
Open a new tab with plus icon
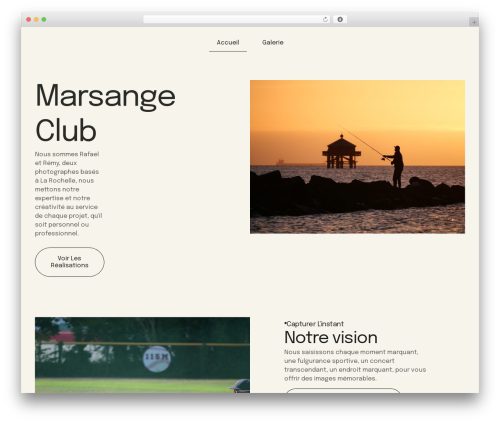pos(474,22)
